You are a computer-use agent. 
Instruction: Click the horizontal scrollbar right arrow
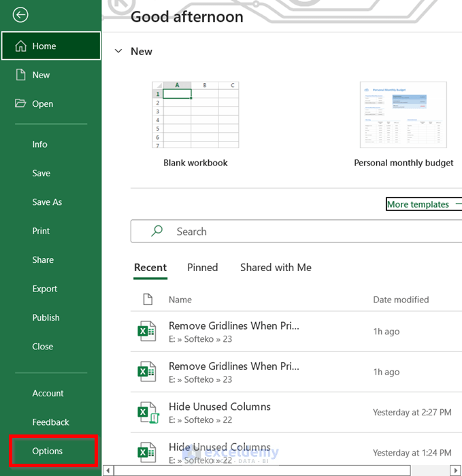click(456, 471)
